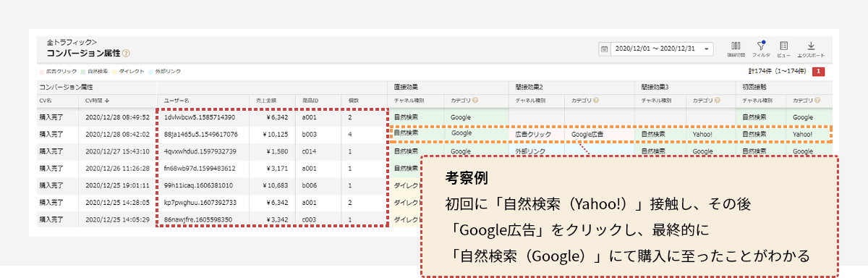Click the 個数 column header
Image resolution: width=868 pixels, height=278 pixels.
(354, 101)
